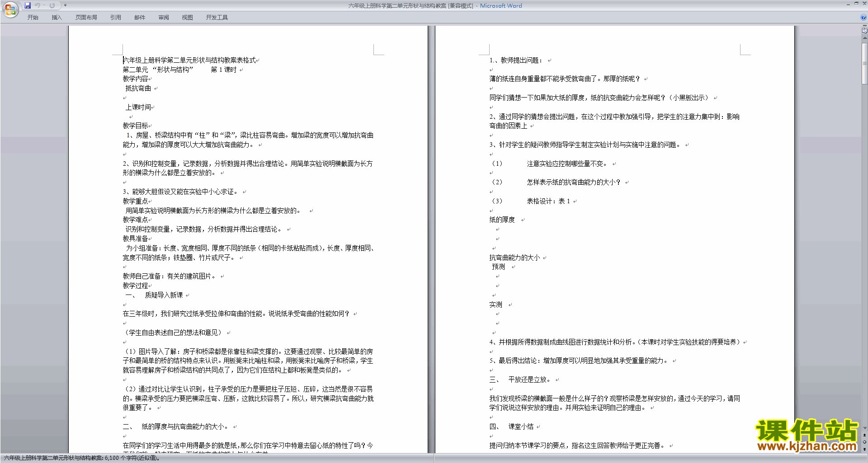868x463 pixels.
Task: Click the line 1、教师提出问题：
Action: (x=516, y=60)
